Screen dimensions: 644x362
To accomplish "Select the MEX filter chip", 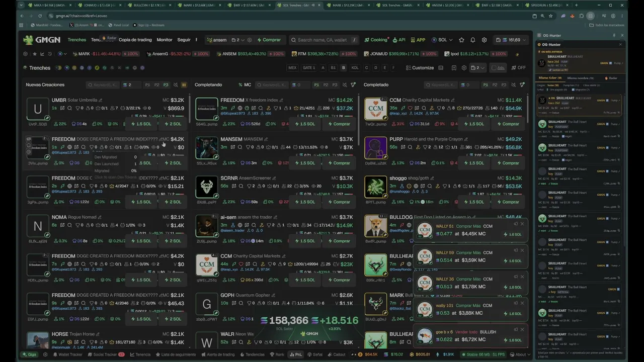I will (292, 68).
